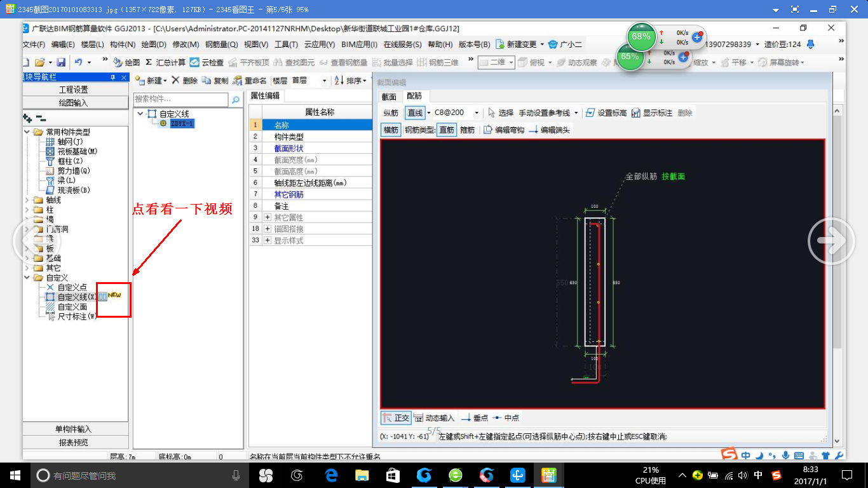Switch to 配筋 tab
The width and height of the screenshot is (868, 488).
pos(414,96)
